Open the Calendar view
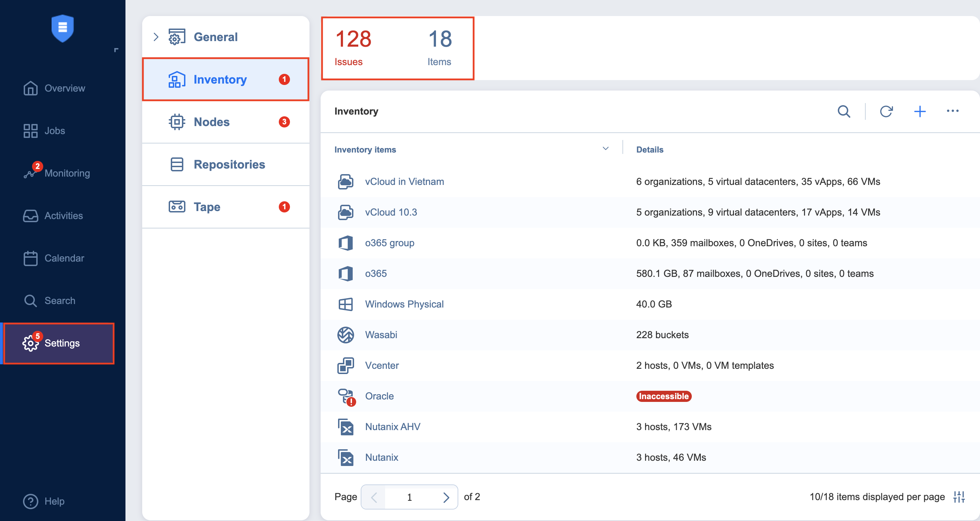 point(54,258)
